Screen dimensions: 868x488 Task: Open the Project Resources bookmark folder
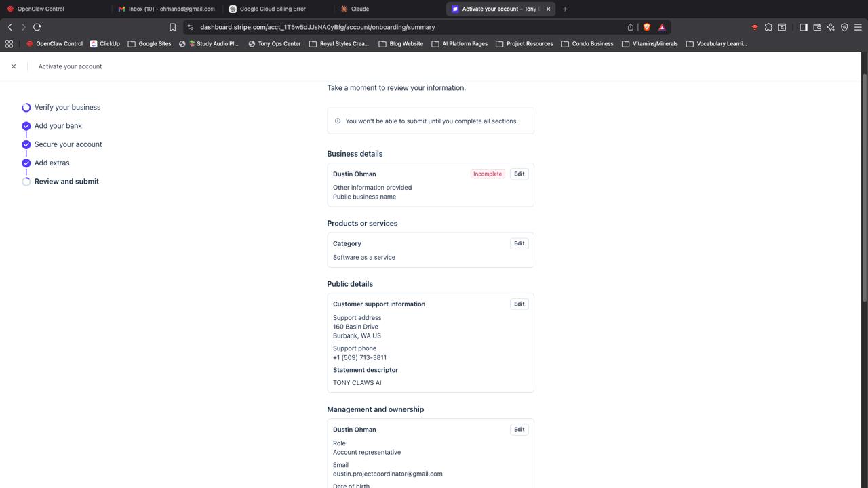point(524,44)
